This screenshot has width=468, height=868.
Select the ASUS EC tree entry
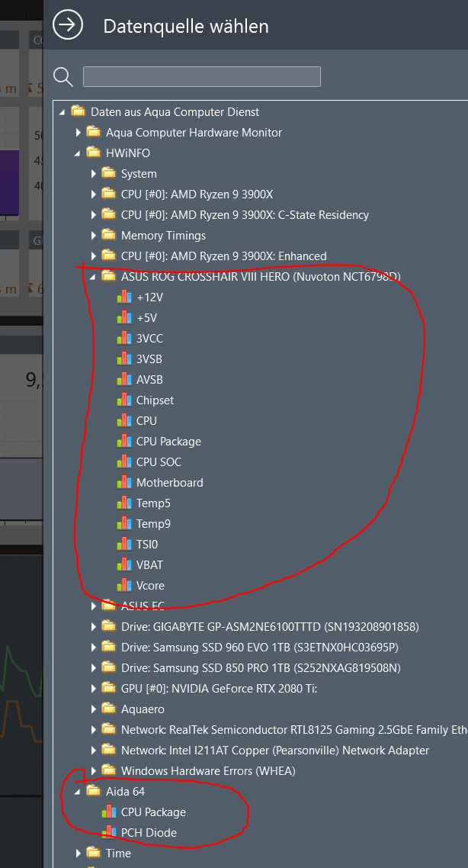point(143,606)
